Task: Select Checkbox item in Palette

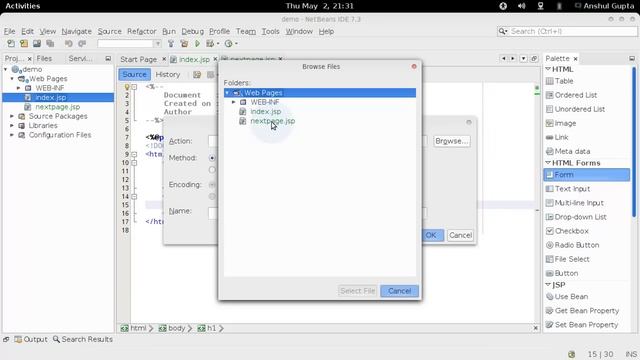Action: (x=571, y=231)
